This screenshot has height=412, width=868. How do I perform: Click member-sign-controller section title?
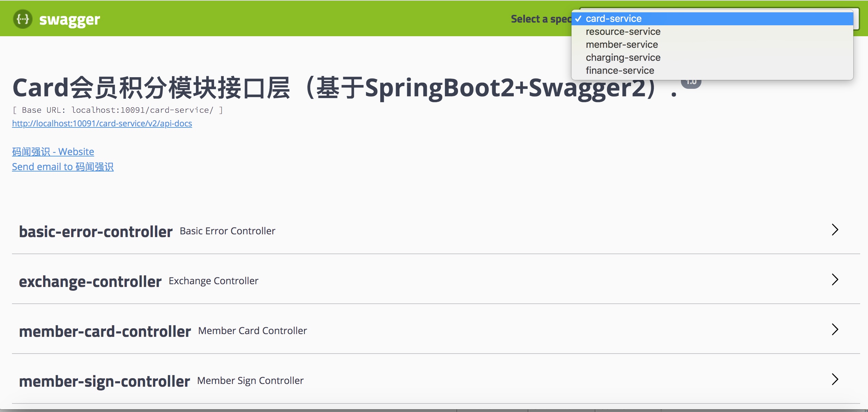pyautogui.click(x=104, y=381)
